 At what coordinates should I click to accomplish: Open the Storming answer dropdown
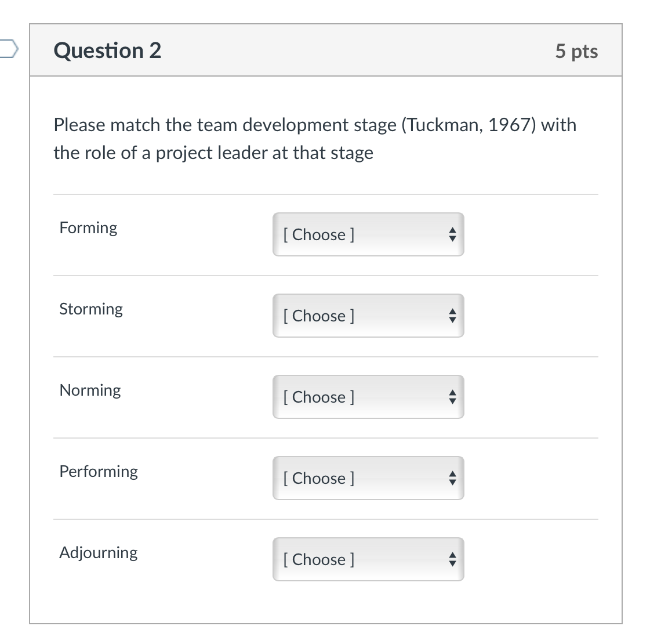pyautogui.click(x=368, y=316)
